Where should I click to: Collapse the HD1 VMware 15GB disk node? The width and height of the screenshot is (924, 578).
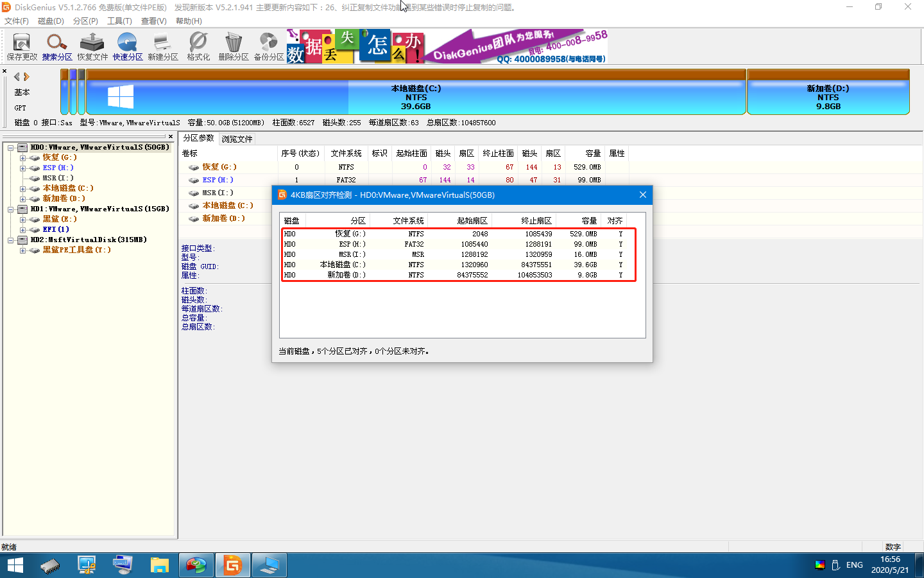(11, 209)
